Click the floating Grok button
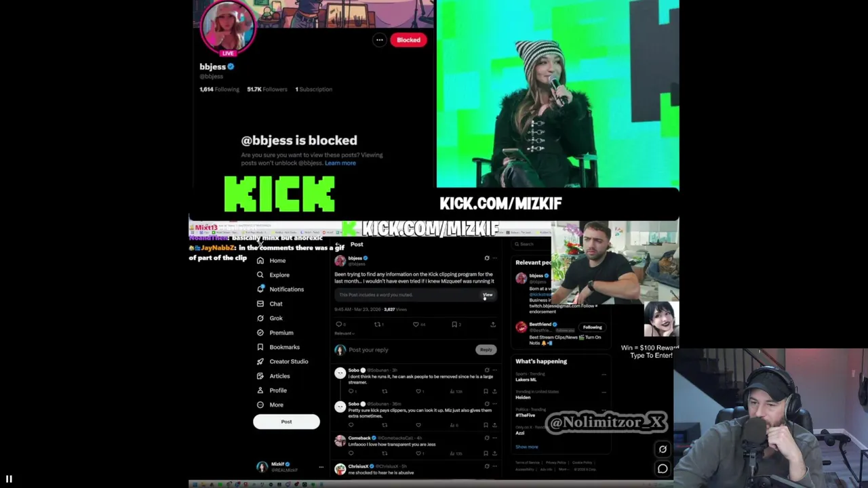Screen dimensions: 868x488 (x=663, y=449)
